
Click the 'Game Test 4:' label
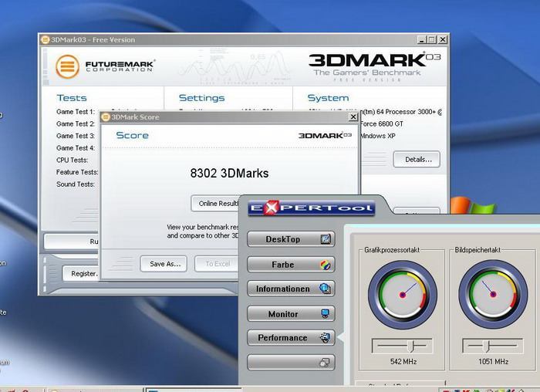(76, 148)
